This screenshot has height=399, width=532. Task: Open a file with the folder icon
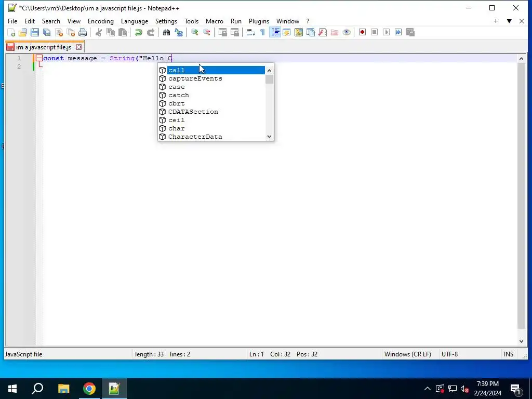coord(23,32)
